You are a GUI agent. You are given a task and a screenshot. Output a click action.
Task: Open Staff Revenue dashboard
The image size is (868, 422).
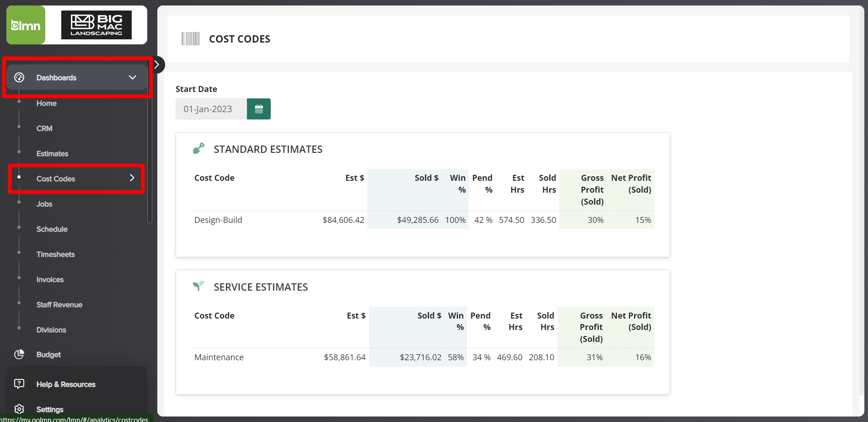59,305
